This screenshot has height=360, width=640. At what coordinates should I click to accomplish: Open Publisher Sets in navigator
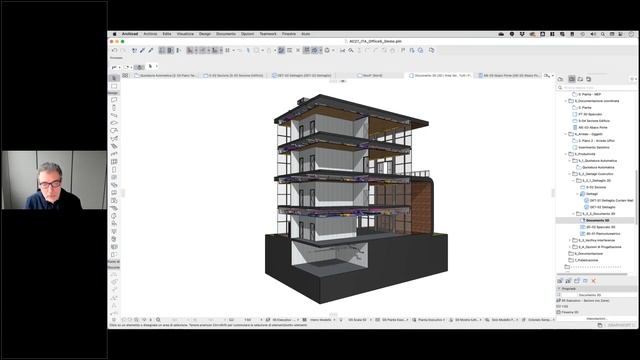pos(588,79)
